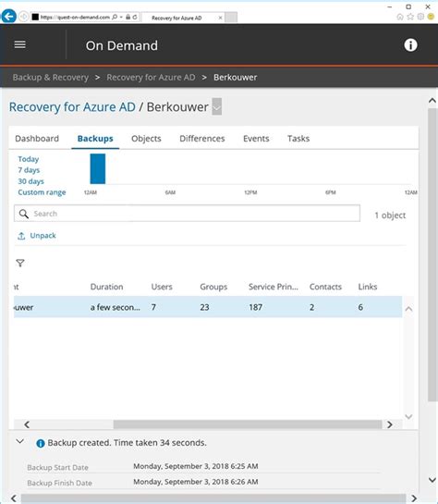Open browser settings gear icon

420,17
